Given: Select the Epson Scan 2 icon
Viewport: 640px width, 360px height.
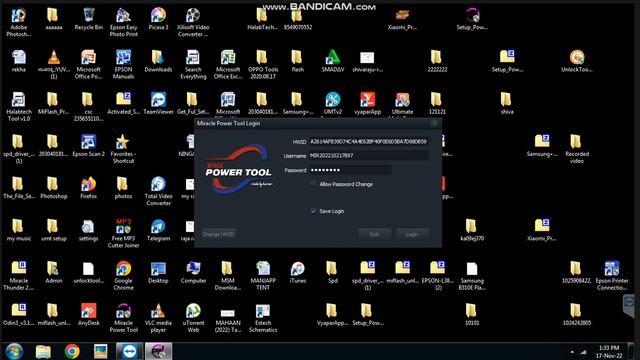Looking at the screenshot, I should tap(89, 146).
